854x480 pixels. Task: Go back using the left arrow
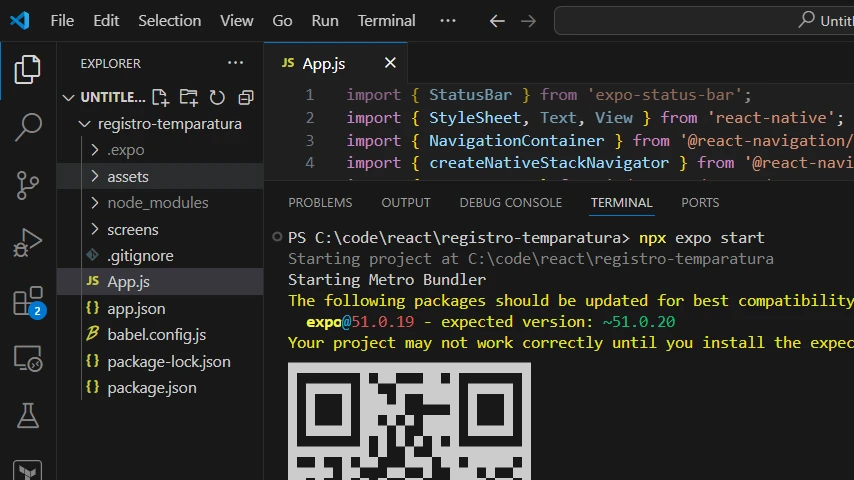click(x=497, y=21)
